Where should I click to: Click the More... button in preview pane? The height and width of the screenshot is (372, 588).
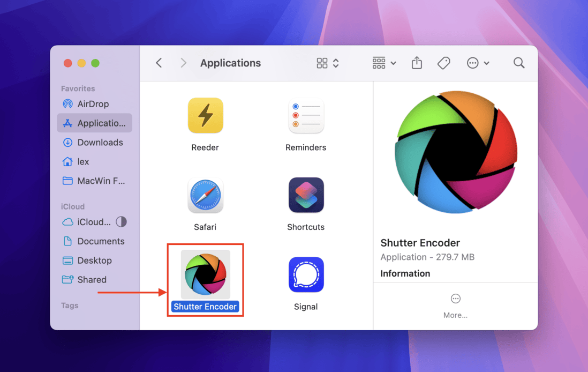point(455,306)
